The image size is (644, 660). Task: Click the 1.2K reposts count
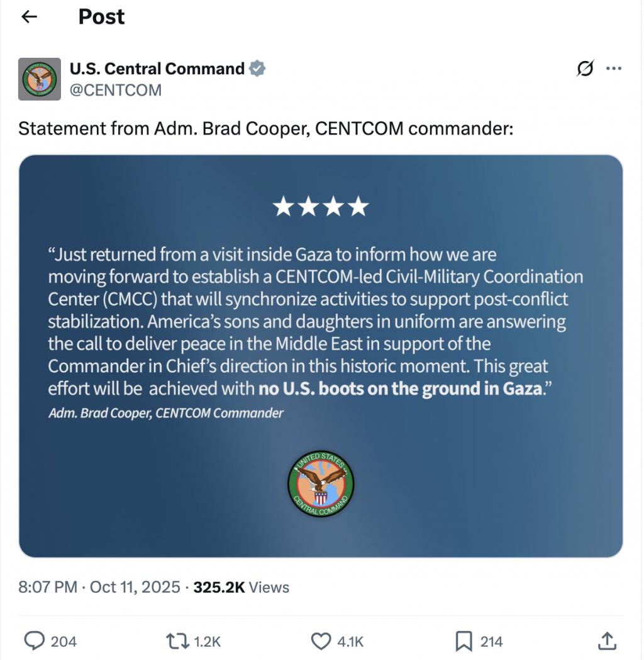(207, 641)
